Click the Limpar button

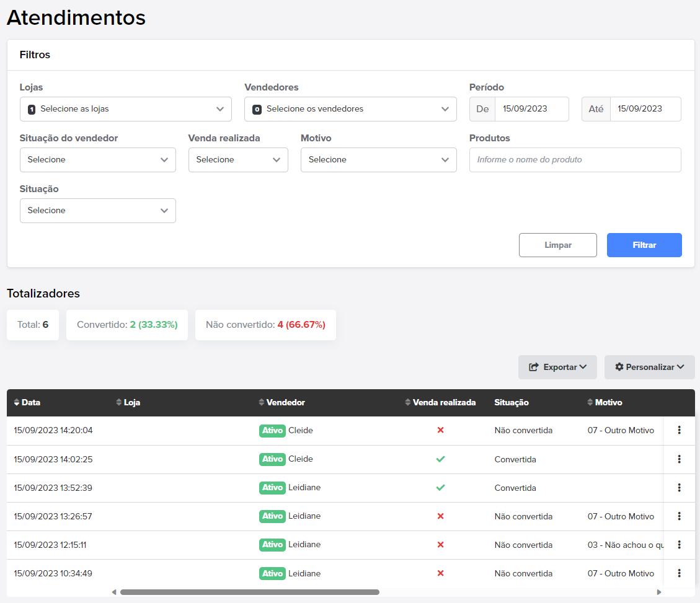coord(557,245)
